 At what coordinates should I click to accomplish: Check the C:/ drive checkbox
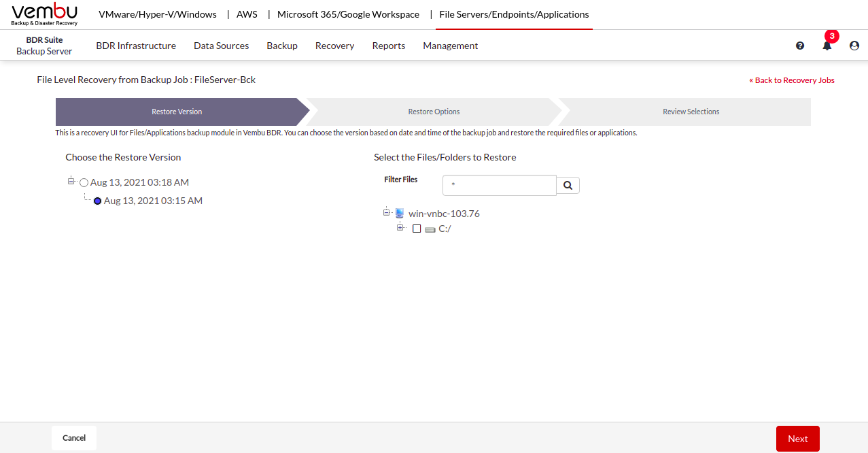coord(417,229)
